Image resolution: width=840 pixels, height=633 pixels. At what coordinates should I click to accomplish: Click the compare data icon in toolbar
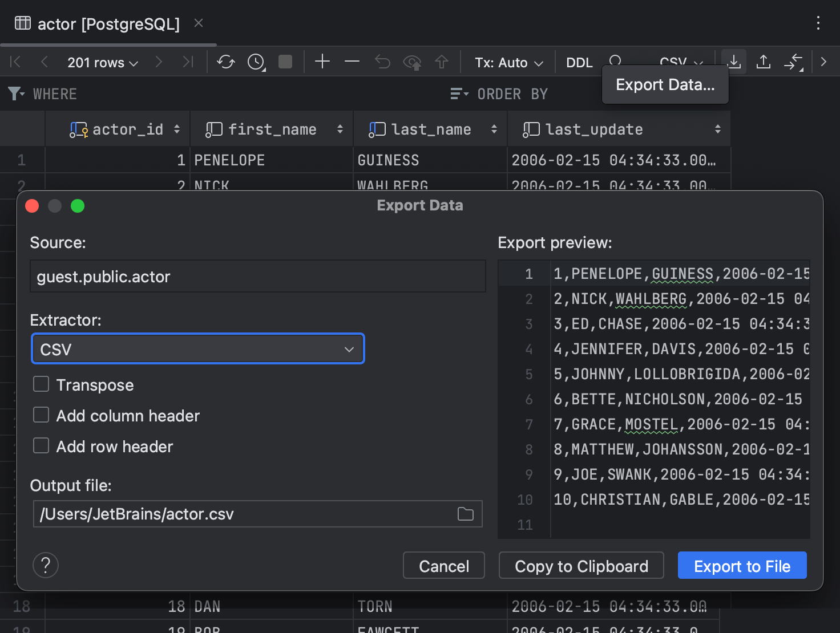point(794,63)
